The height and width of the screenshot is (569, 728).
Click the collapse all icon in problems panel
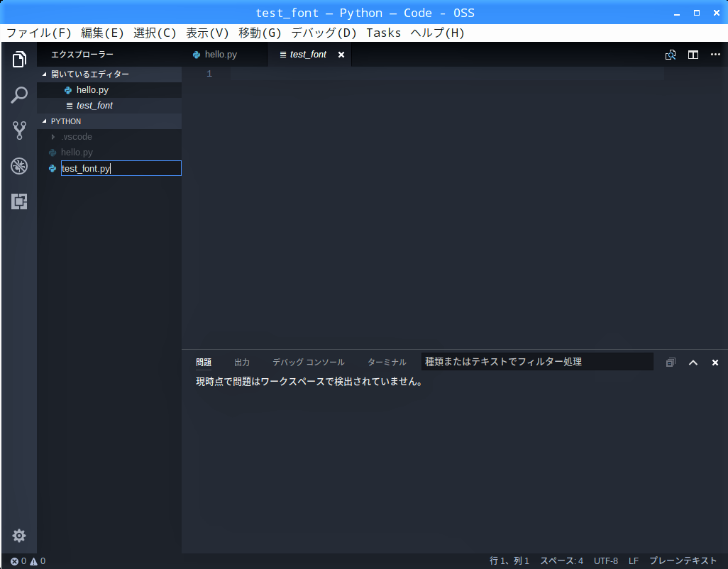[671, 363]
